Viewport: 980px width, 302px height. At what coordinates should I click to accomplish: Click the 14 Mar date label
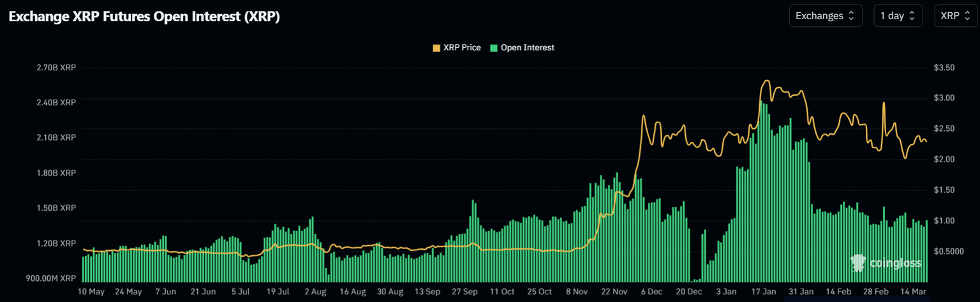click(x=912, y=291)
